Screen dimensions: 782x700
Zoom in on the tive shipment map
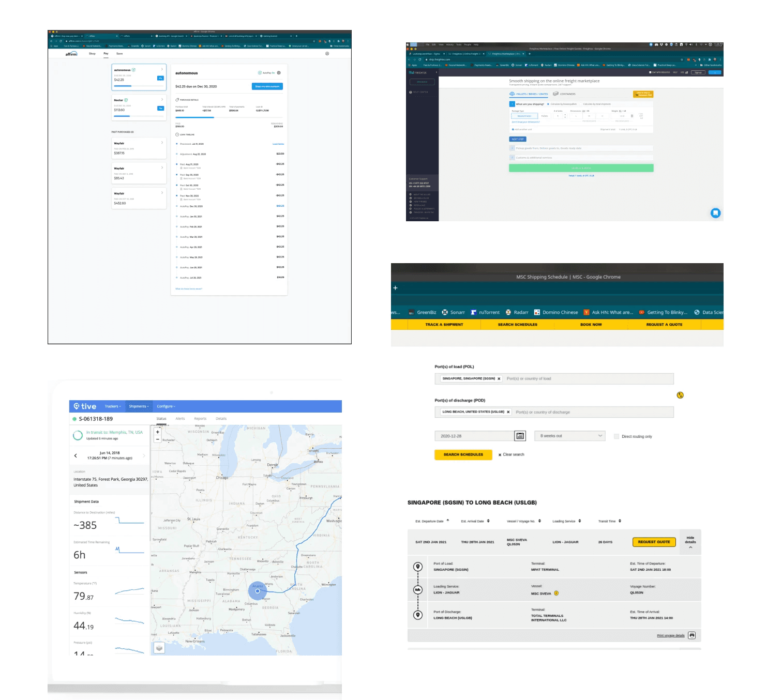pos(158,432)
